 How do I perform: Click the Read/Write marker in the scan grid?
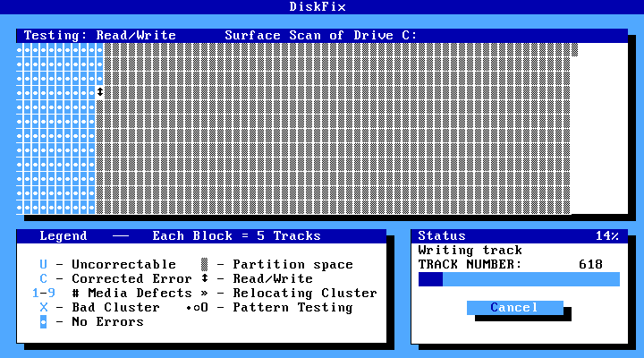(x=100, y=92)
